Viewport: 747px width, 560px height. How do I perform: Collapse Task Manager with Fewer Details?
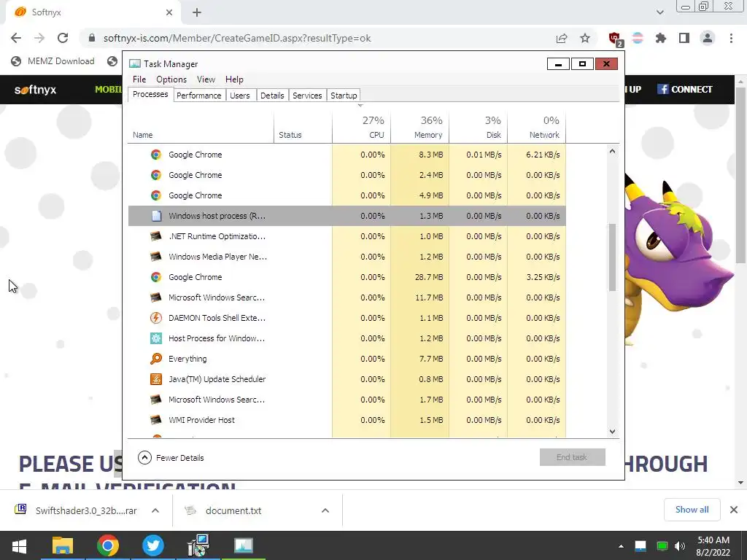pos(171,458)
